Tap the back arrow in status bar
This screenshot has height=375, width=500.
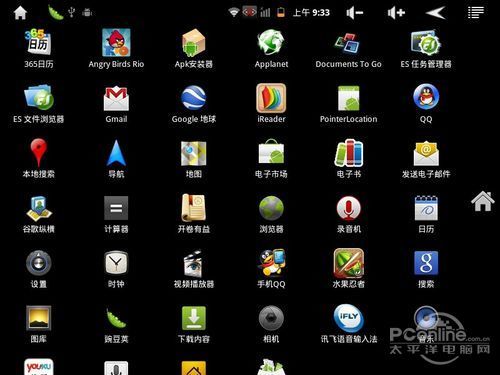(436, 13)
